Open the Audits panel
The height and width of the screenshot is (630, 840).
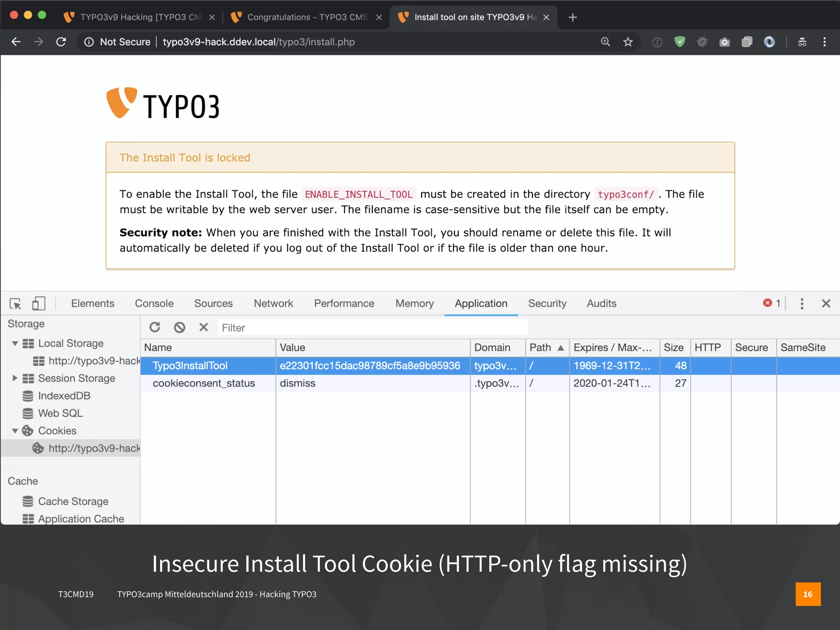pos(602,304)
